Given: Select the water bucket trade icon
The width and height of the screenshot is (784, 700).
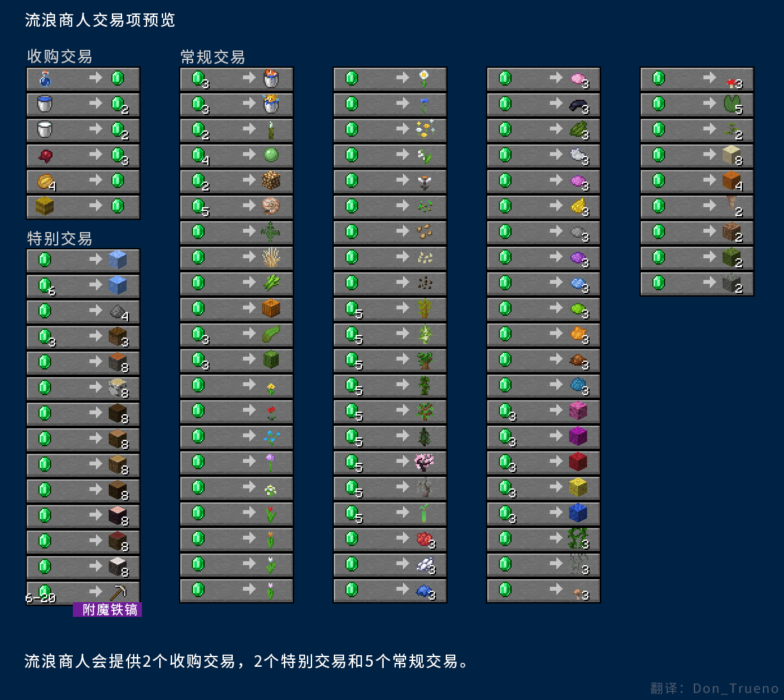Looking at the screenshot, I should [45, 104].
